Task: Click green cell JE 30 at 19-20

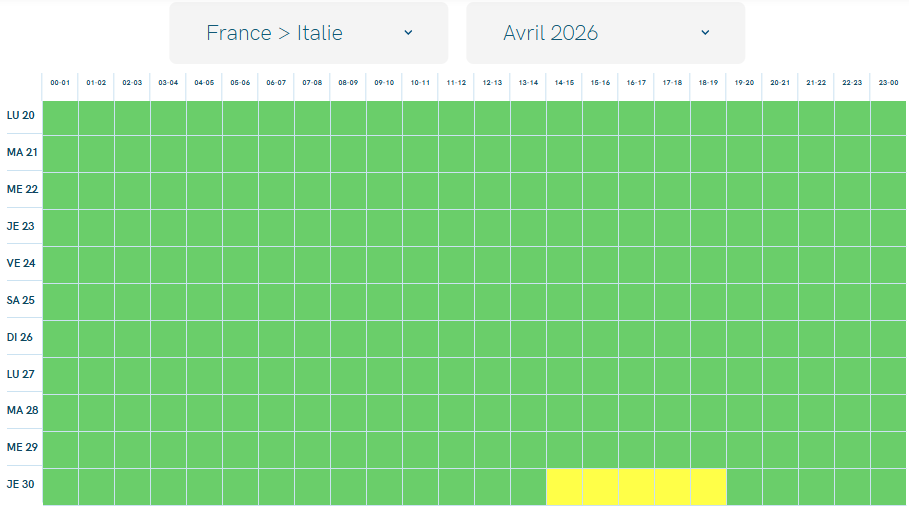Action: 744,487
